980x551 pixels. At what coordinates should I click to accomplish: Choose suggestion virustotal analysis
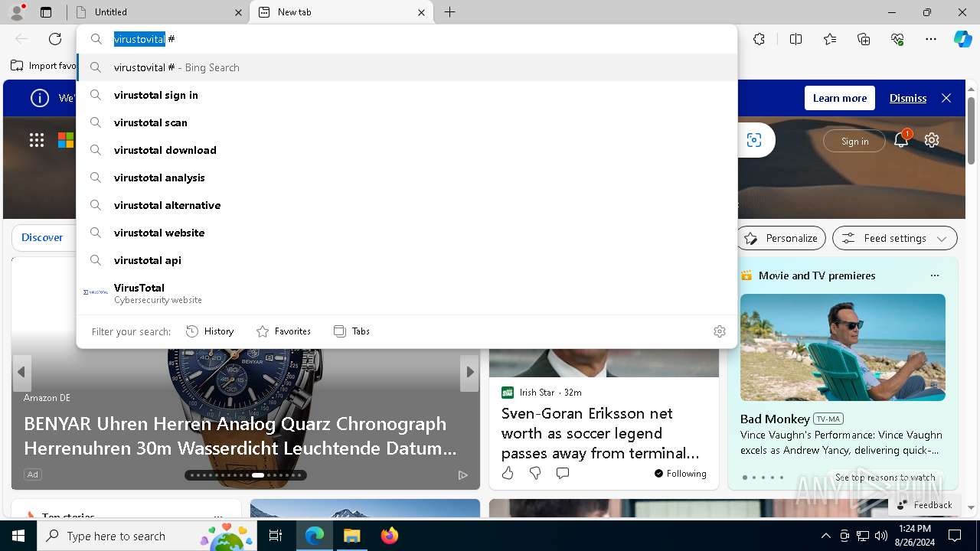(x=407, y=178)
